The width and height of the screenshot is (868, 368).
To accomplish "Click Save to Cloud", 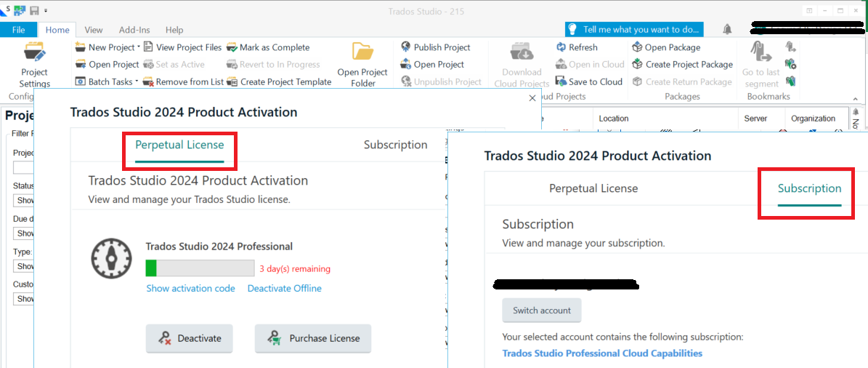I will [x=589, y=81].
